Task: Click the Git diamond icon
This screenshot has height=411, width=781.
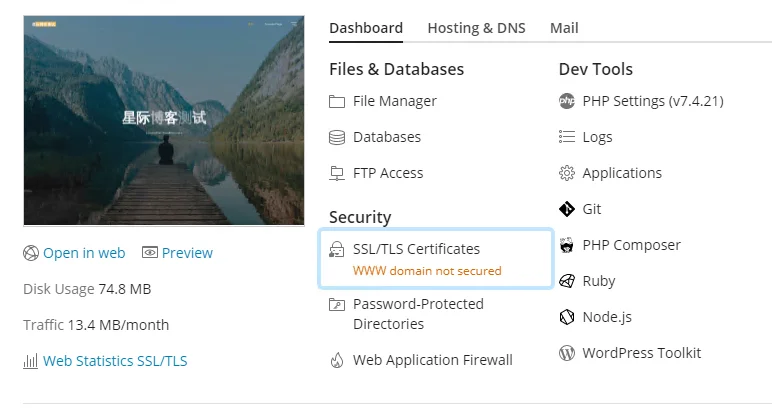Action: 567,209
